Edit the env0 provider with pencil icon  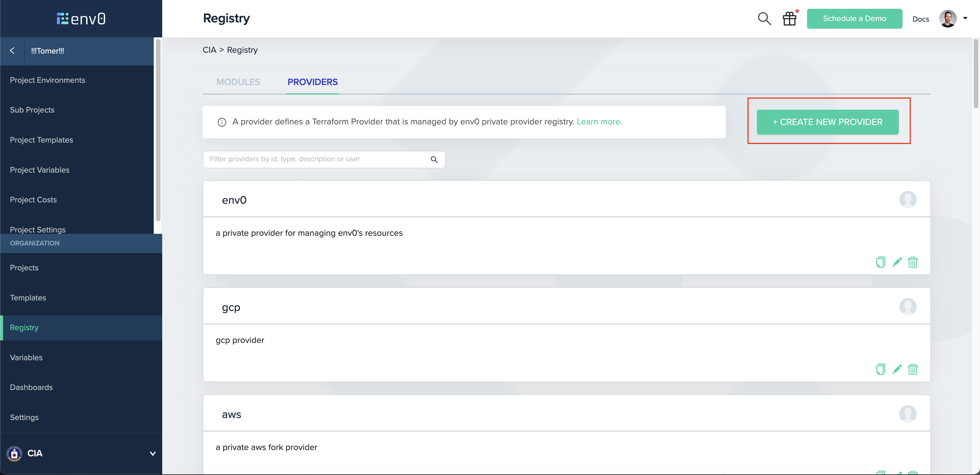[x=897, y=262]
